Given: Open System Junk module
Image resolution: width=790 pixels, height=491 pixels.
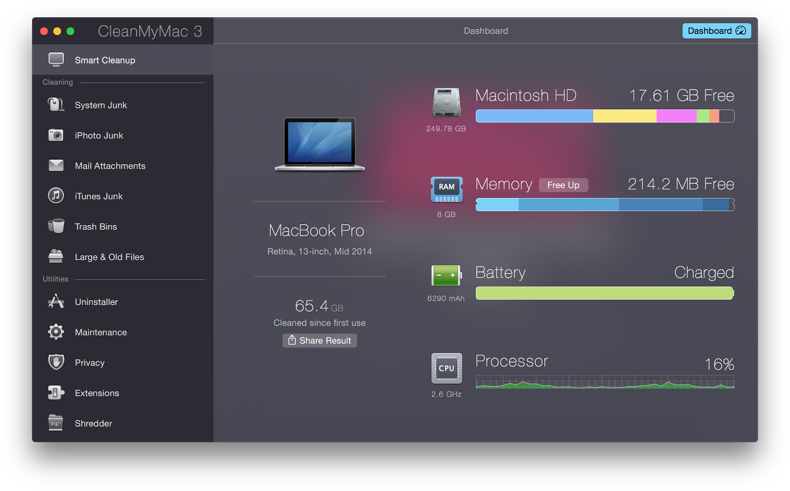Looking at the screenshot, I should 123,105.
